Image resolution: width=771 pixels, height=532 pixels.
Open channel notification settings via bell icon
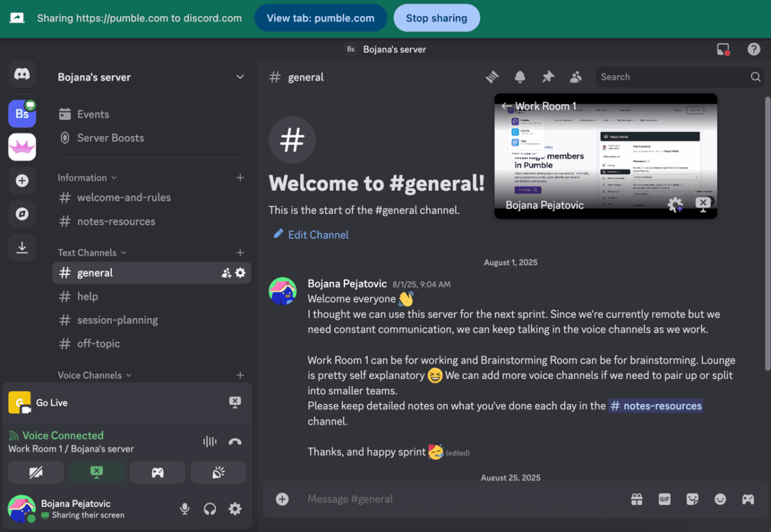click(520, 77)
